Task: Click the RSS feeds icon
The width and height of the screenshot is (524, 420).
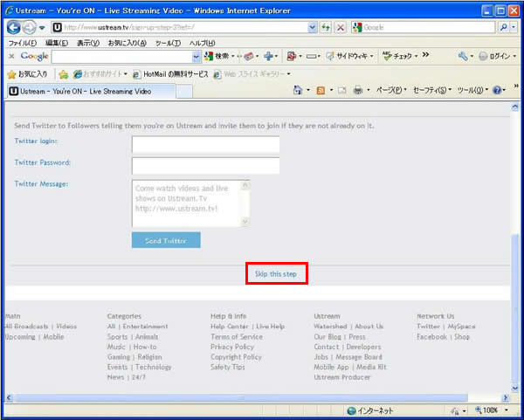Action: (321, 90)
